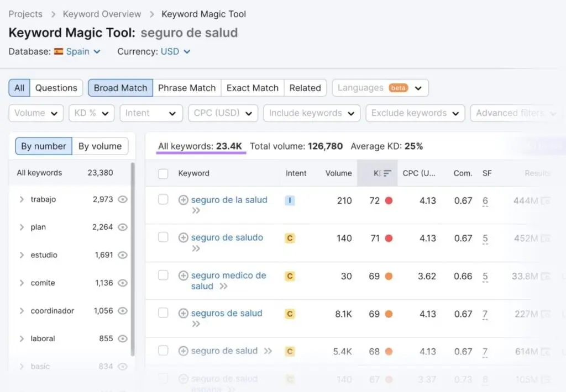Add 'seguro de saludo' via plus icon
Viewport: 566px width, 392px height.
point(184,237)
